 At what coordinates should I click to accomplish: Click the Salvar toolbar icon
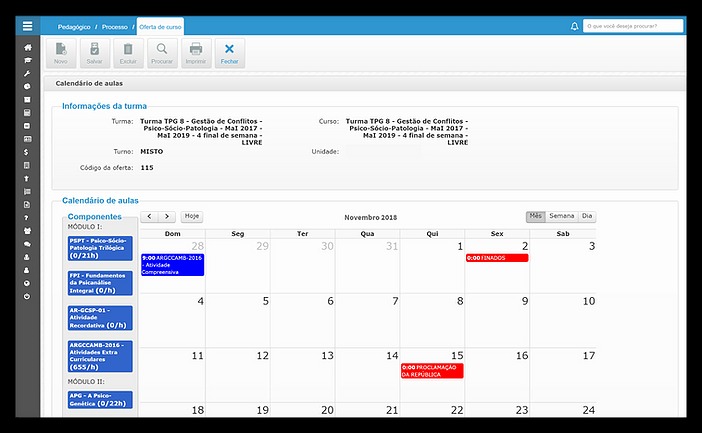pos(94,52)
